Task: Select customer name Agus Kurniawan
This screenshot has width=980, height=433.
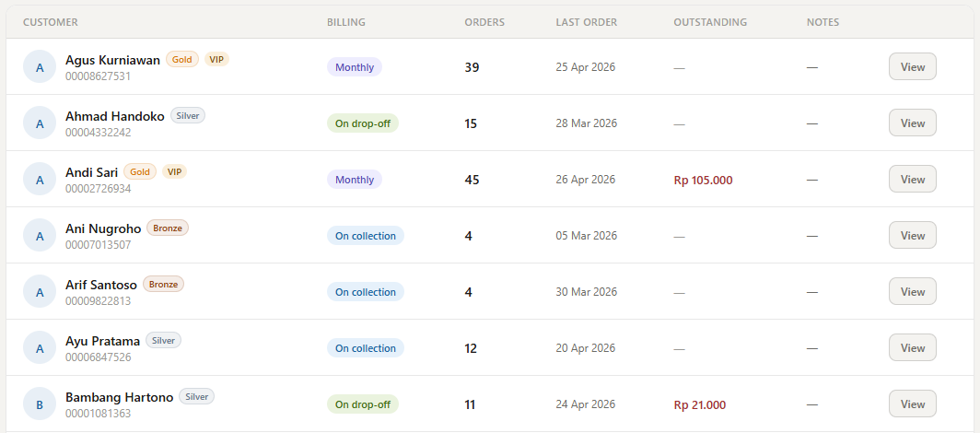Action: coord(112,60)
